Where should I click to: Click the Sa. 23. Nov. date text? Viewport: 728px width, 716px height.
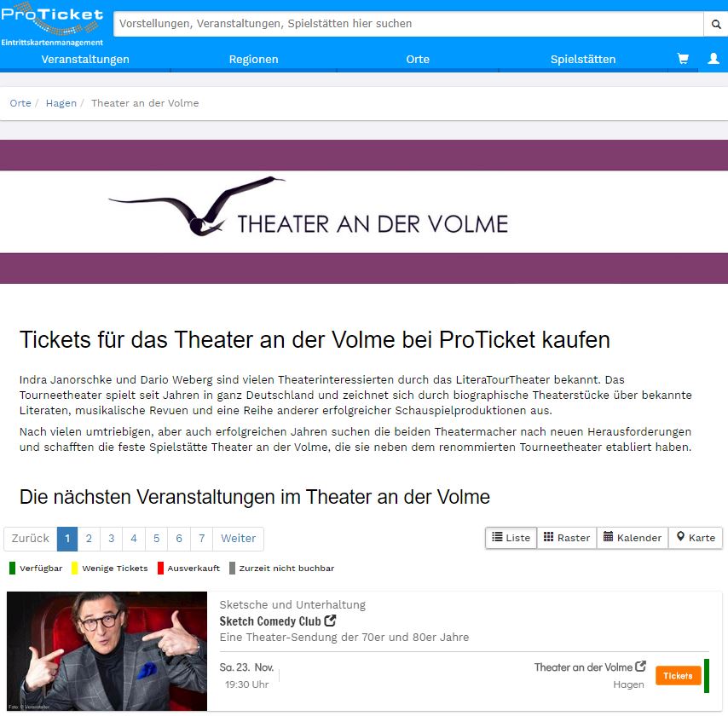click(246, 667)
